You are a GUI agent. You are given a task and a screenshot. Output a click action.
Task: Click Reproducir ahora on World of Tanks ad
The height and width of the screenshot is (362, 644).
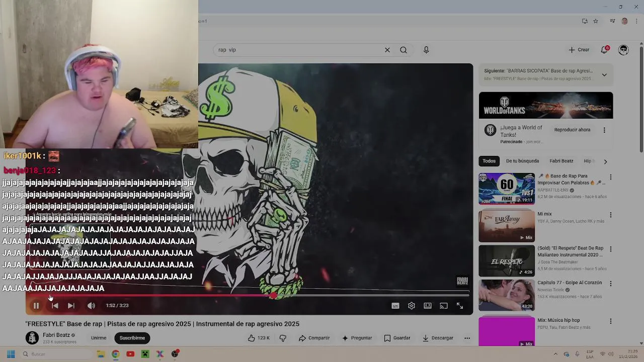coord(572,130)
